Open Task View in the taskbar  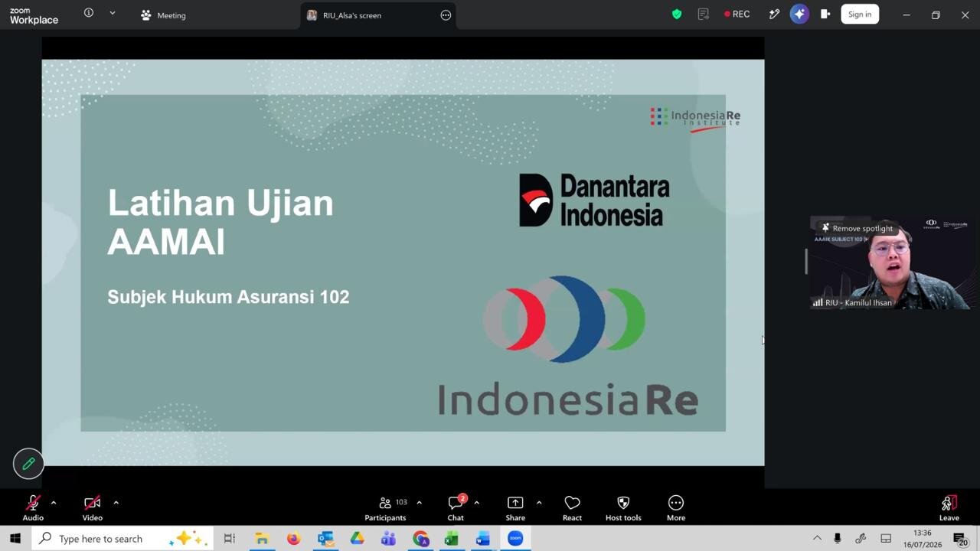pos(229,539)
